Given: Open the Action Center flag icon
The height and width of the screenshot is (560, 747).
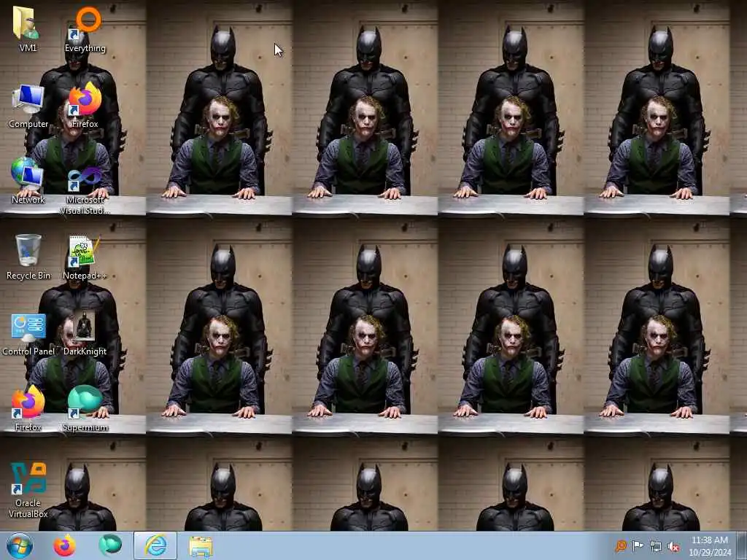Looking at the screenshot, I should point(638,546).
